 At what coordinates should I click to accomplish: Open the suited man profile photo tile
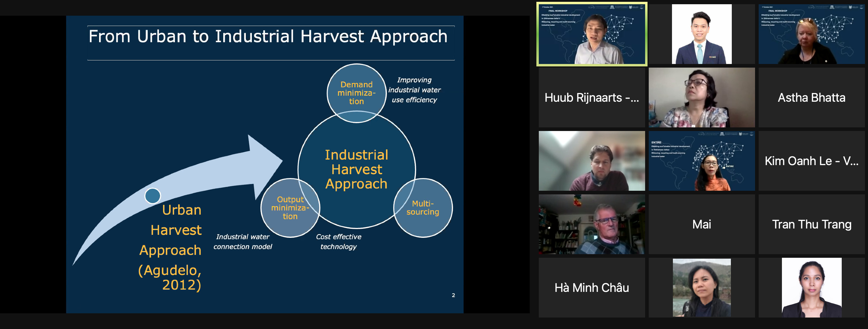(x=702, y=34)
